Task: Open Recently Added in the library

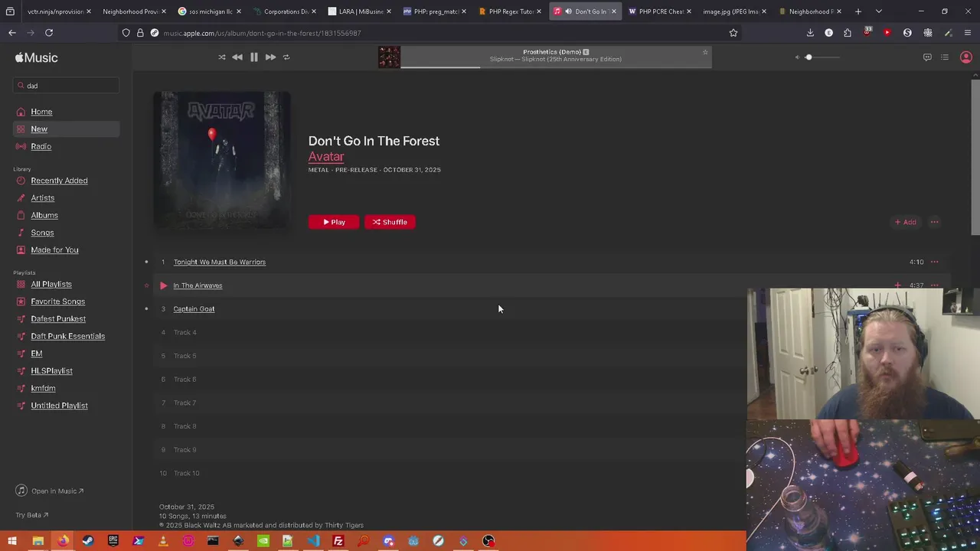Action: click(59, 181)
